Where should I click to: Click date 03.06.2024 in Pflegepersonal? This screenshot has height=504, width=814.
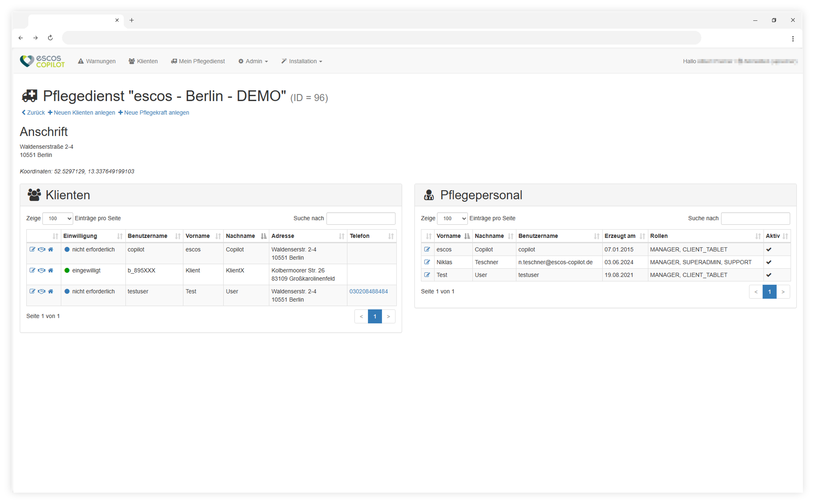tap(619, 262)
